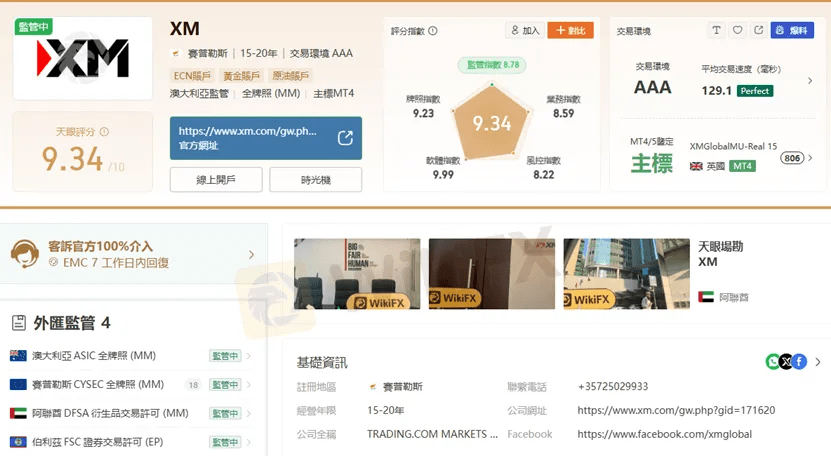Click the 加入 button
The width and height of the screenshot is (831, 456).
click(x=525, y=30)
